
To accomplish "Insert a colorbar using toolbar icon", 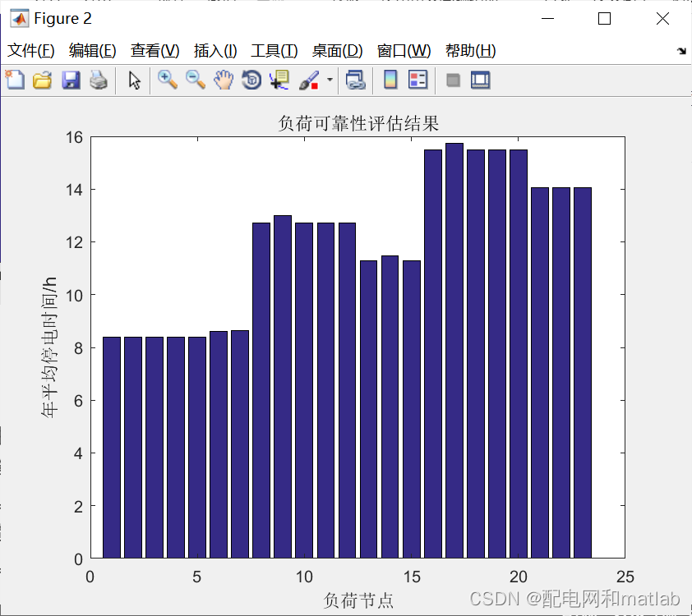I will point(390,80).
